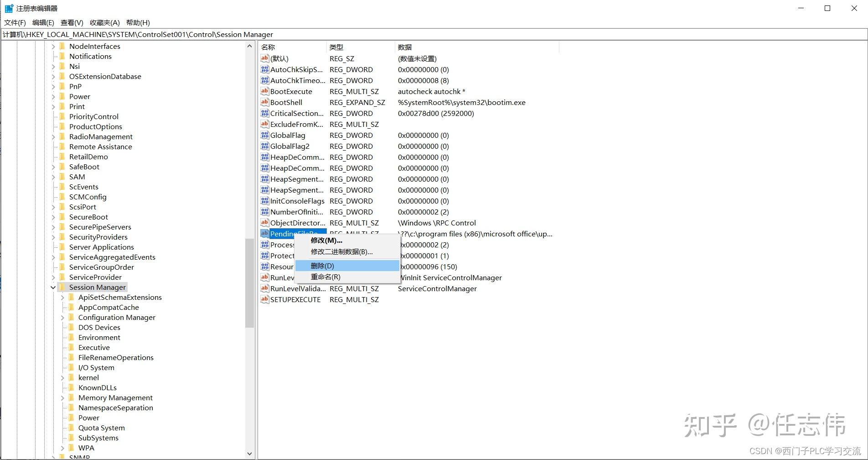
Task: Click the DWORD icon next to GlobalFlag
Action: pos(264,135)
